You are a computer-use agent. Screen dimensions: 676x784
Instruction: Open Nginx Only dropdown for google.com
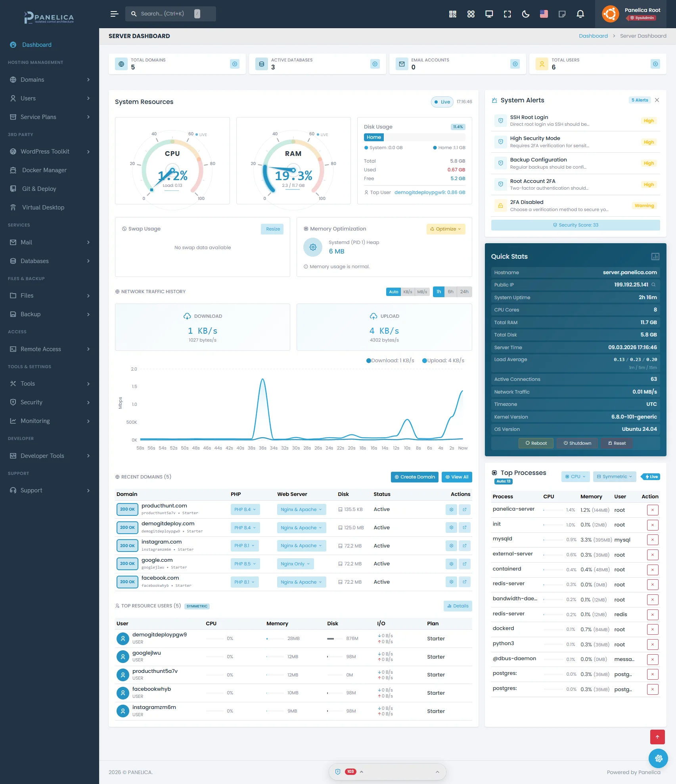(295, 564)
